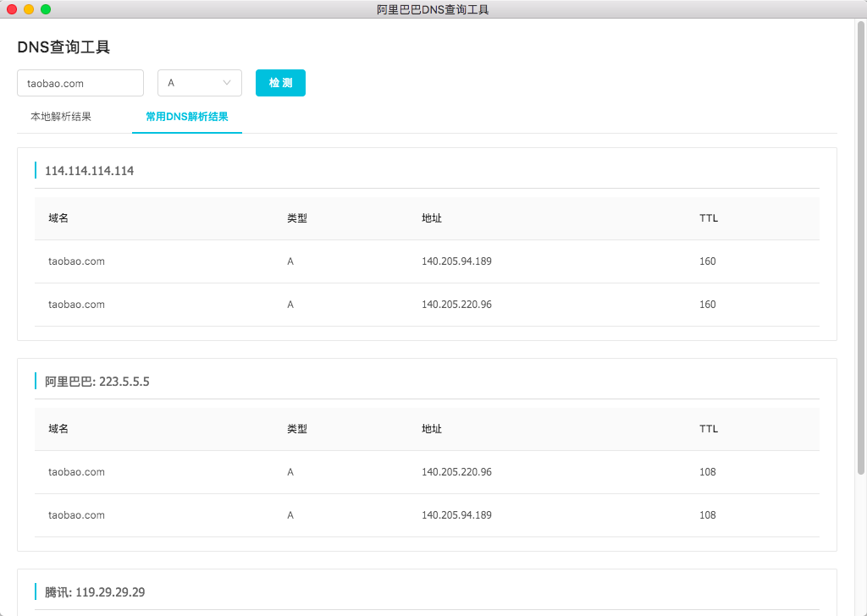Maximize the window with the green button
867x616 pixels.
coord(46,9)
